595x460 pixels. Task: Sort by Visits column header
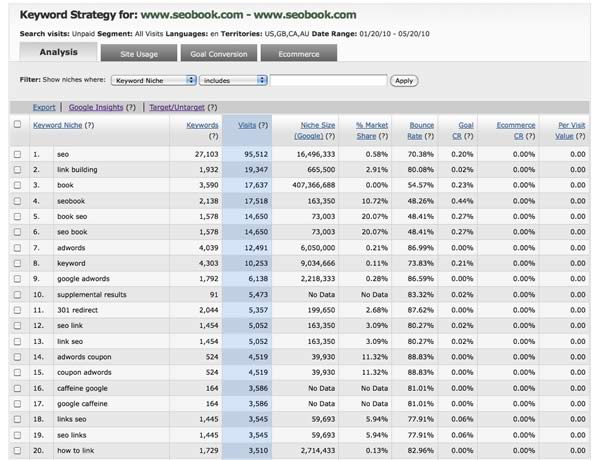coord(247,125)
